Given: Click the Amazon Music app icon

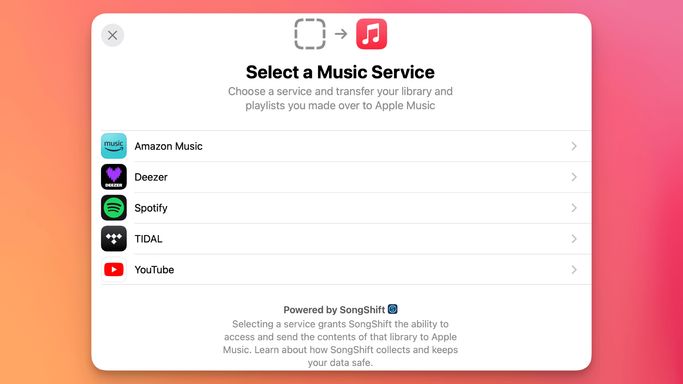Looking at the screenshot, I should [114, 146].
